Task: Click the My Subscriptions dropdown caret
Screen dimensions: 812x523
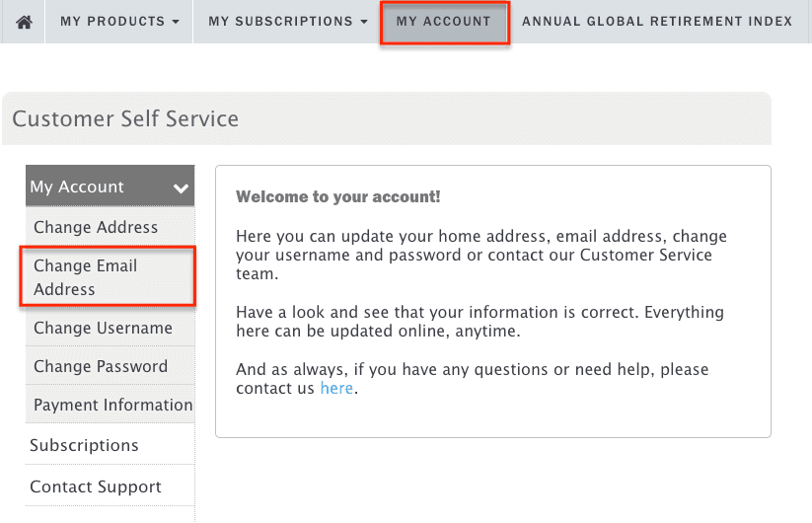Action: 364,22
